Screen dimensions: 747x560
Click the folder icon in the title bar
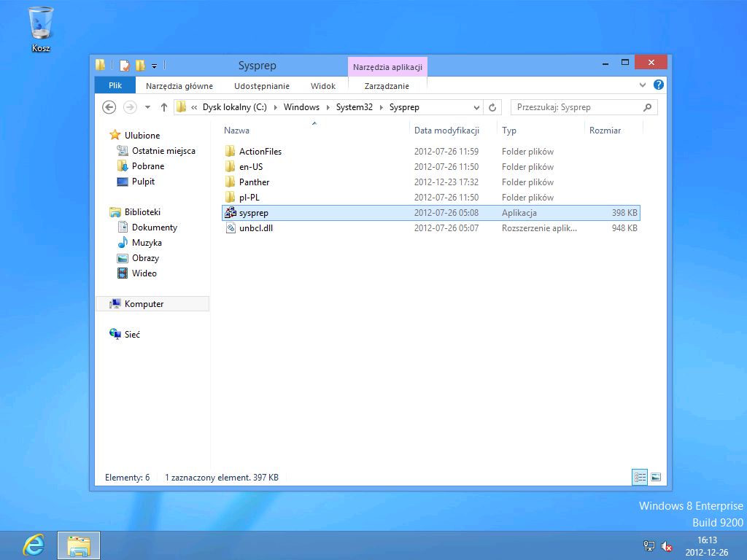[x=100, y=65]
